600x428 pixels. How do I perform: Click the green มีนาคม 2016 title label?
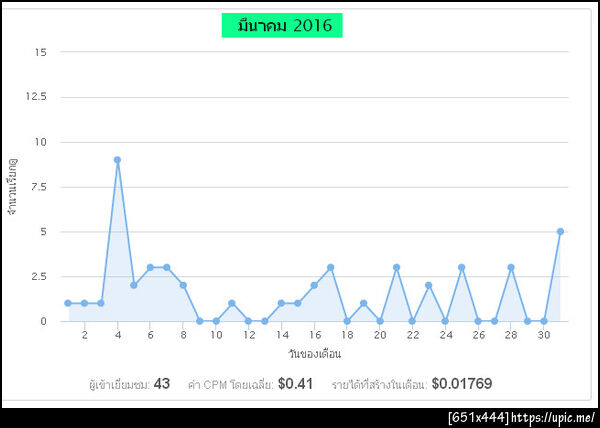pos(282,26)
